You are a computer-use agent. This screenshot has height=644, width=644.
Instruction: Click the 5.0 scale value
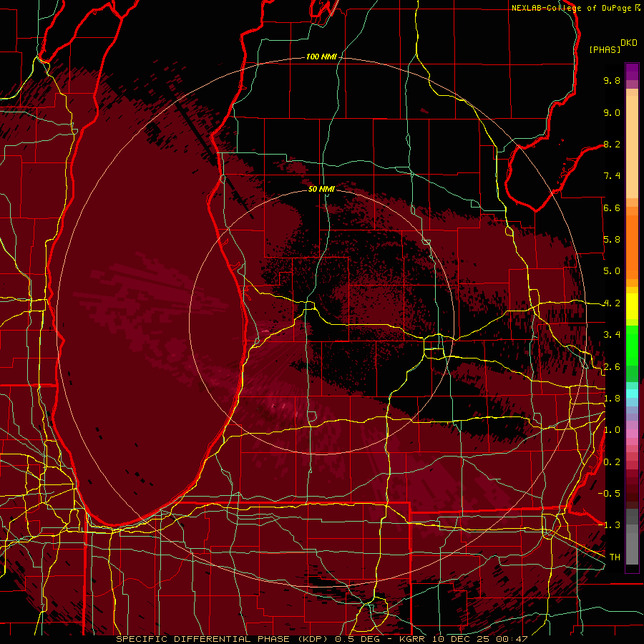[612, 271]
